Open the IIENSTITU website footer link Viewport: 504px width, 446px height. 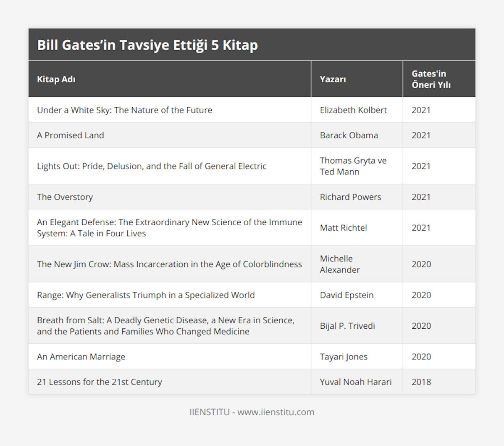coord(252,412)
